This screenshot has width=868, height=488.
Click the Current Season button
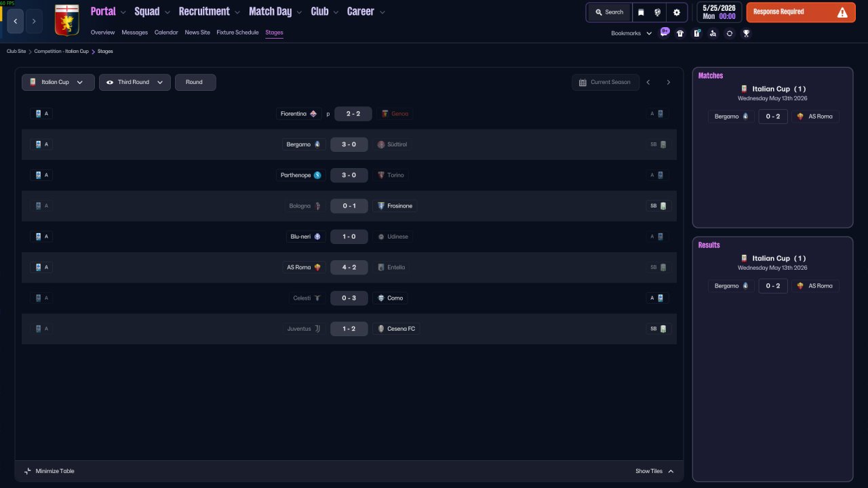tap(606, 82)
